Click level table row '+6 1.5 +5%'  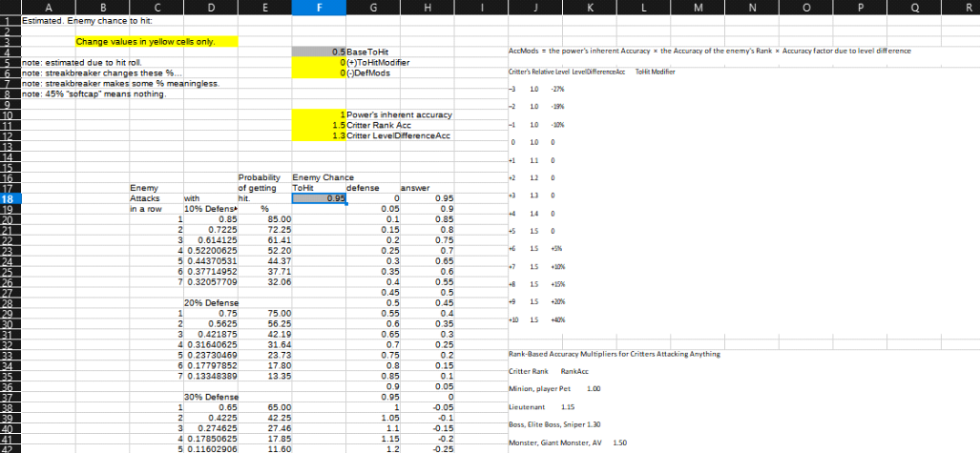pos(533,249)
